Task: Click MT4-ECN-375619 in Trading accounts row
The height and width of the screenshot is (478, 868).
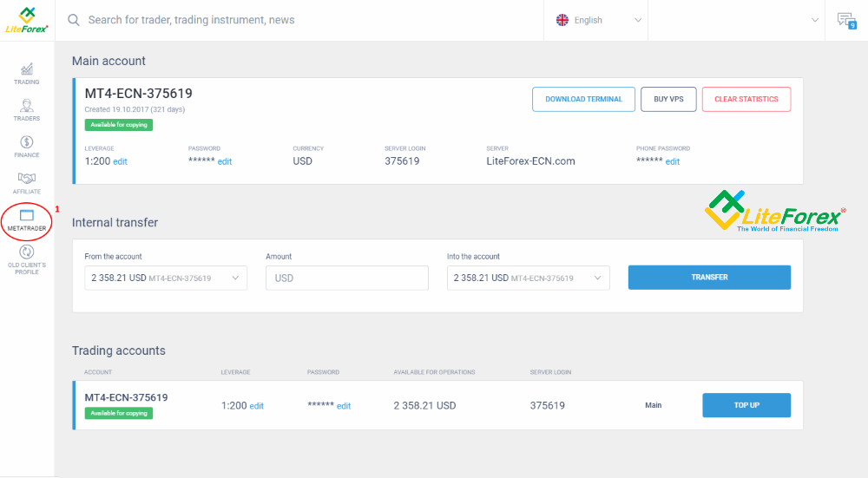Action: [x=126, y=397]
